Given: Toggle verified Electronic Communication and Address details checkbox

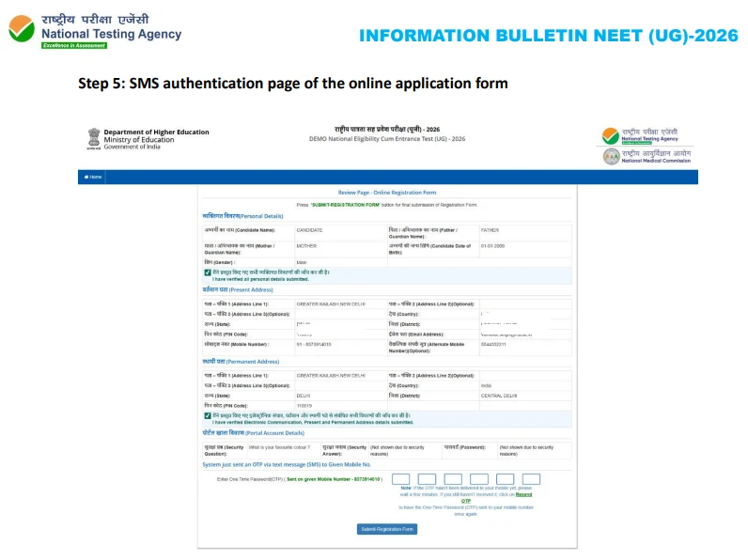Looking at the screenshot, I should click(208, 415).
